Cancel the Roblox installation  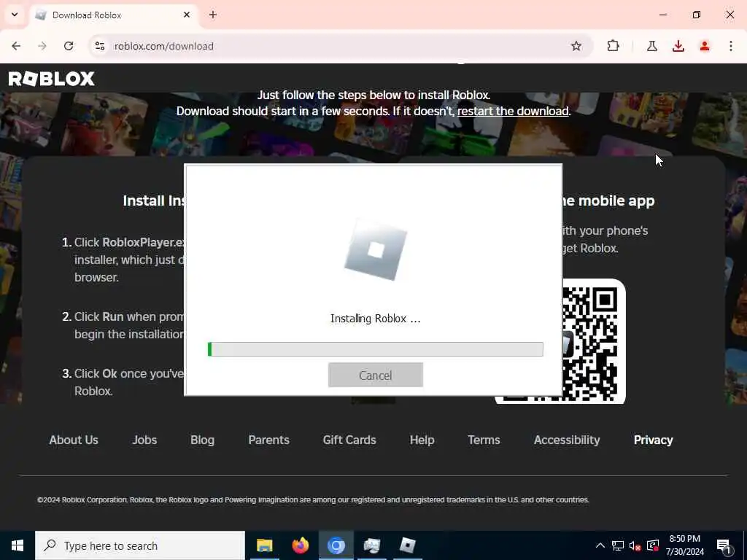(376, 375)
